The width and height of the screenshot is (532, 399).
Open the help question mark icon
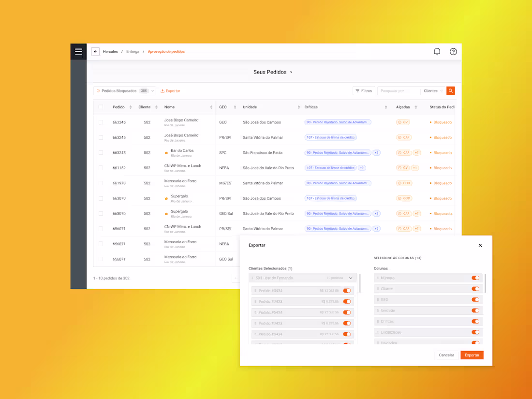click(x=453, y=51)
